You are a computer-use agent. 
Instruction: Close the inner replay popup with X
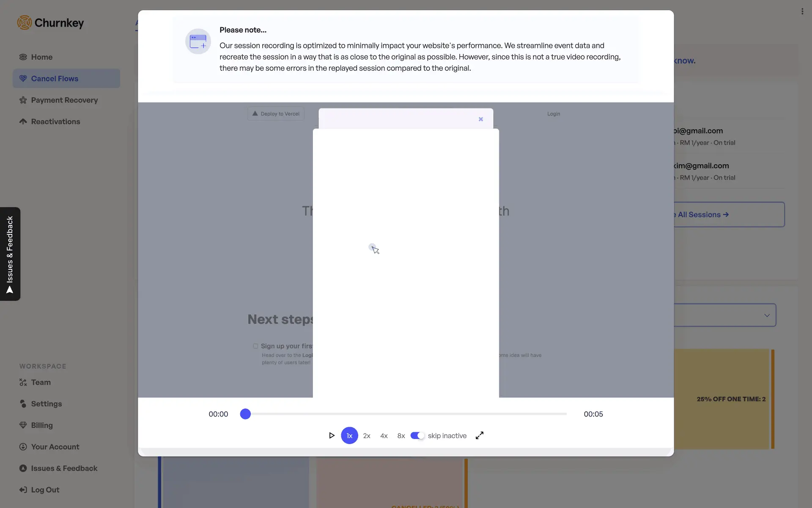tap(481, 119)
